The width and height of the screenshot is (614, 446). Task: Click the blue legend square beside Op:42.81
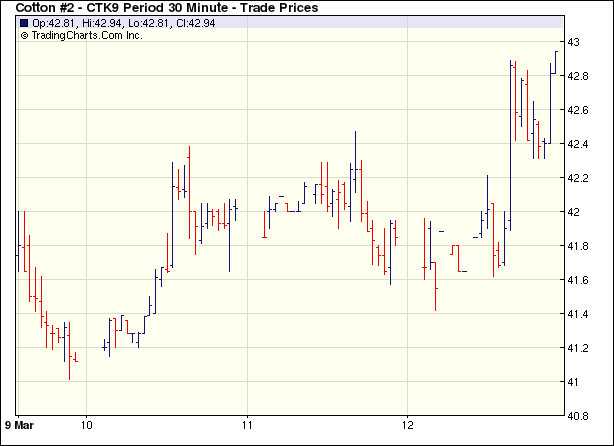(24, 22)
